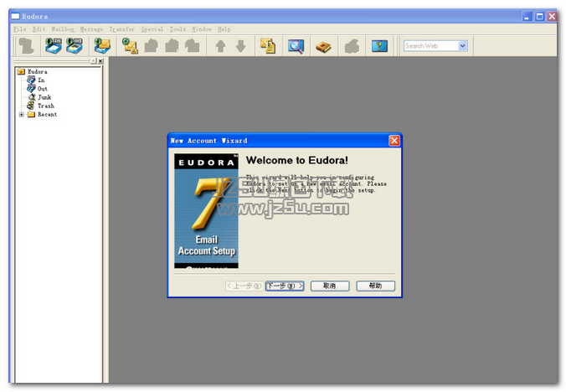Image resolution: width=566 pixels, height=392 pixels.
Task: Click the 下一步 (Next) button in wizard
Action: click(285, 286)
